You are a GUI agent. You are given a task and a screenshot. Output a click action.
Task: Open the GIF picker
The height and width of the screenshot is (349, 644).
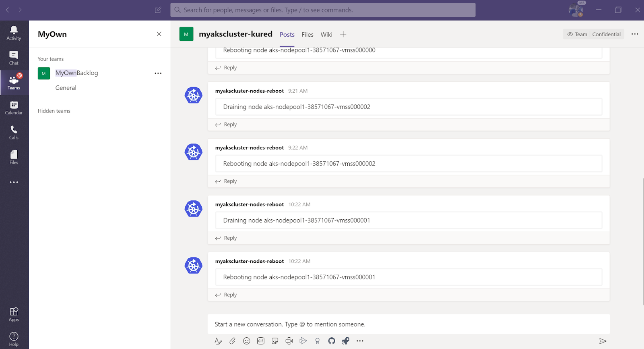click(x=261, y=341)
